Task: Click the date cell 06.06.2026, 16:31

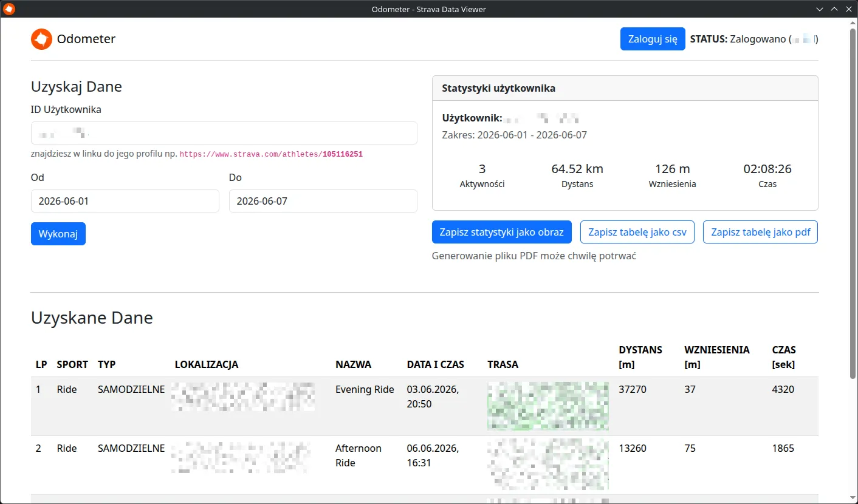Action: pos(433,455)
